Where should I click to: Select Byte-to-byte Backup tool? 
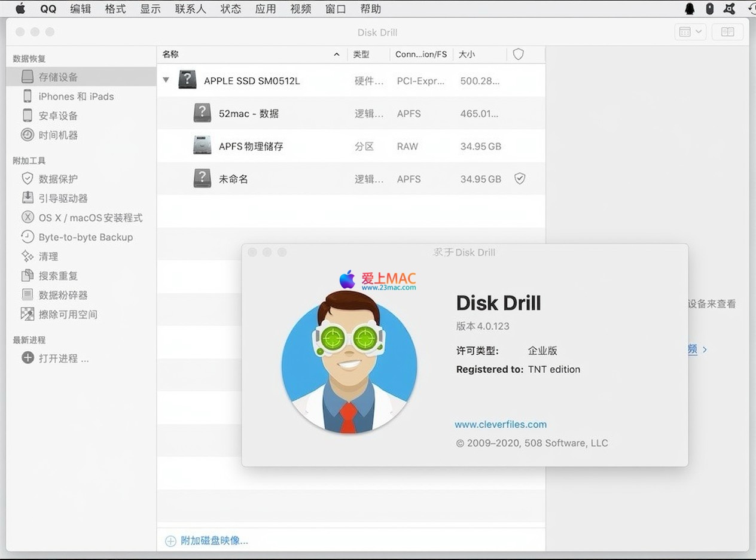pyautogui.click(x=86, y=237)
